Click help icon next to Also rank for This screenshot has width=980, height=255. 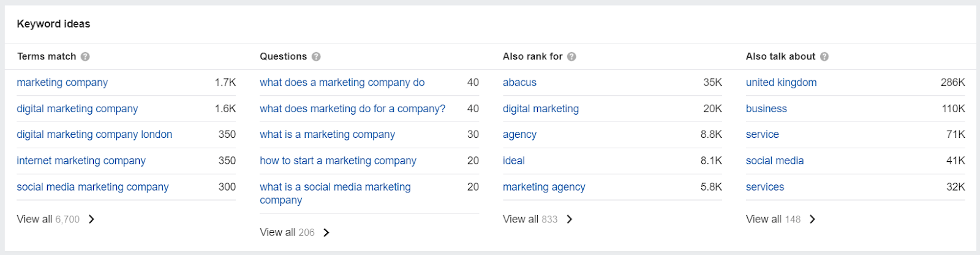point(571,56)
